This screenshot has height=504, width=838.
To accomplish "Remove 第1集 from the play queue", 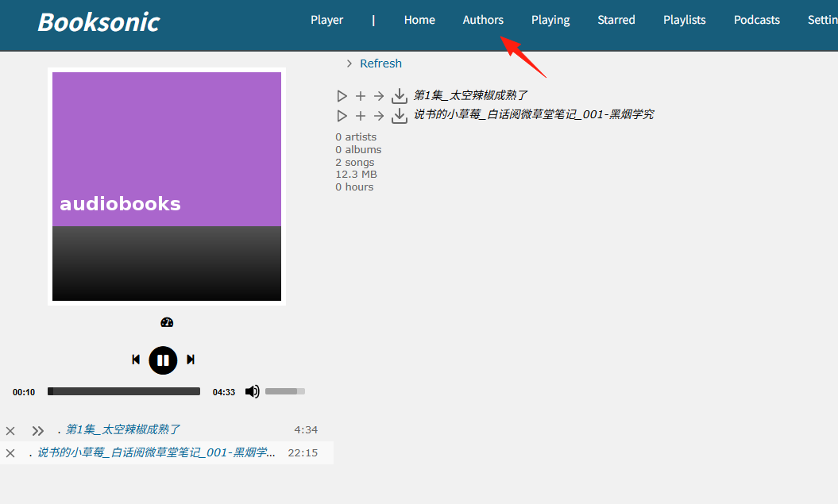I will point(10,431).
